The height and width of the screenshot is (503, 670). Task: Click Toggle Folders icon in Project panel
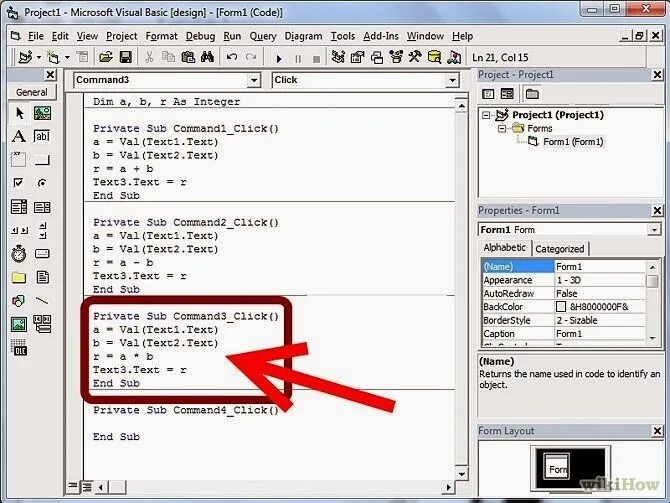532,94
